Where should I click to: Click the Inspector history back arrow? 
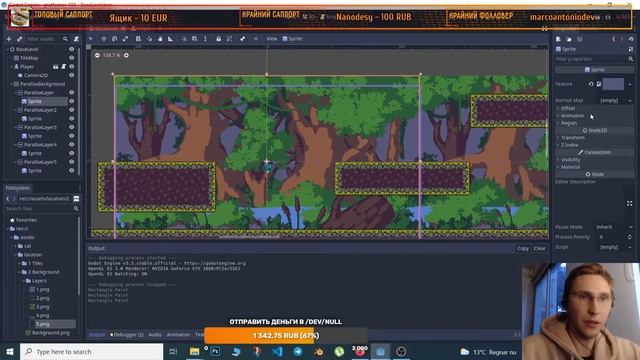613,39
